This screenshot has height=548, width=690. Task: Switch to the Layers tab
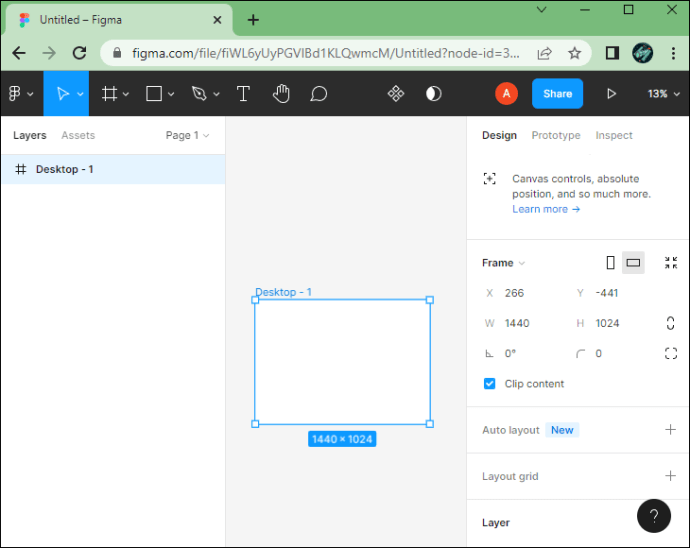click(29, 135)
